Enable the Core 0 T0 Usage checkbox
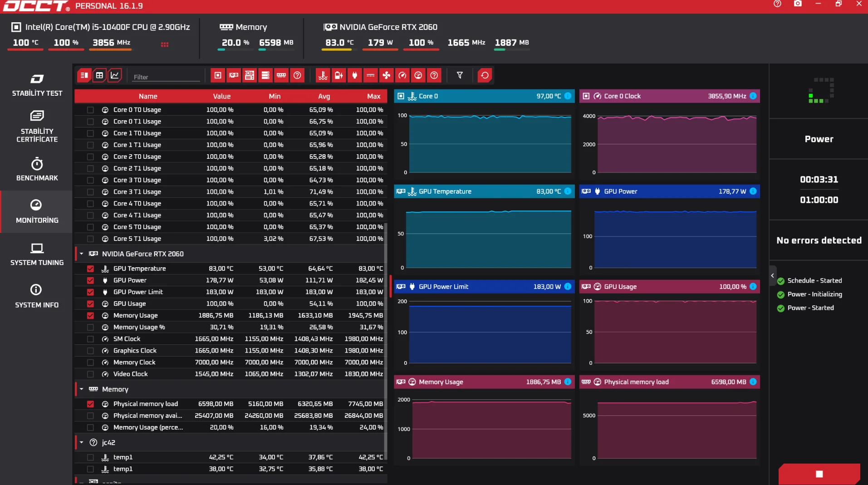The image size is (868, 485). click(90, 110)
